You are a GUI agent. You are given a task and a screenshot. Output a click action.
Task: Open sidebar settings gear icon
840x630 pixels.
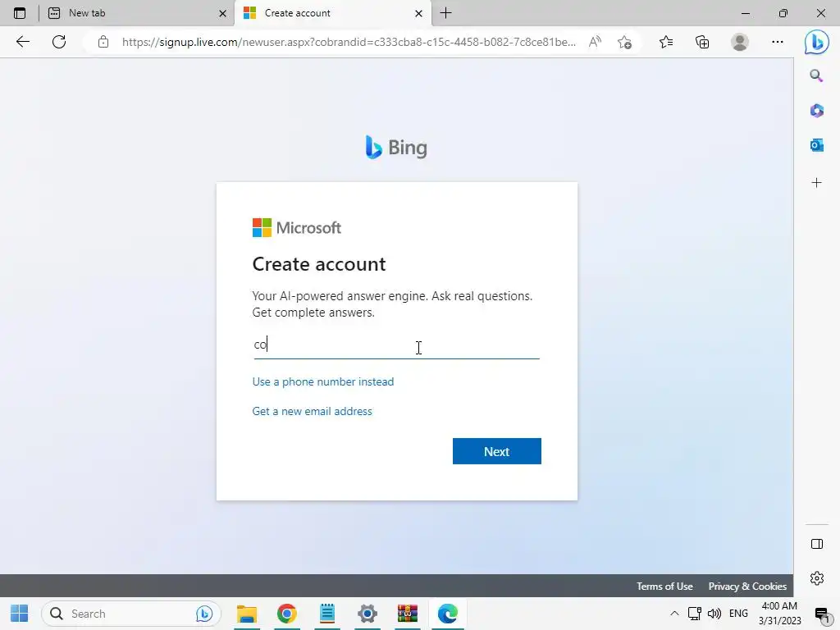pos(817,578)
